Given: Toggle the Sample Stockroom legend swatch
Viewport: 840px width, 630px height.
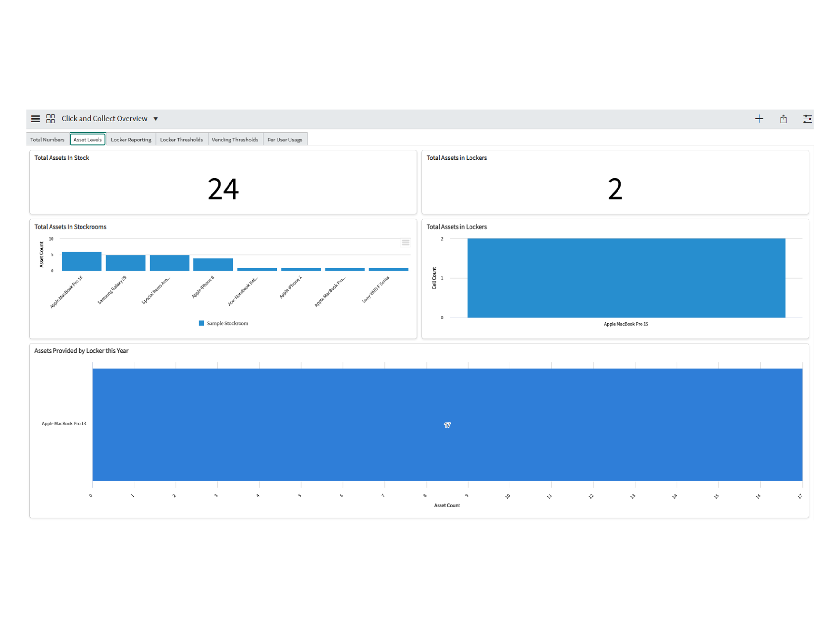Looking at the screenshot, I should 201,323.
